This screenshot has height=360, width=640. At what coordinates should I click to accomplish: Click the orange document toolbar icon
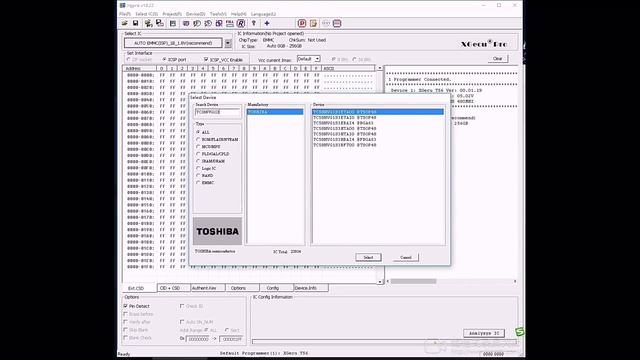pyautogui.click(x=313, y=23)
